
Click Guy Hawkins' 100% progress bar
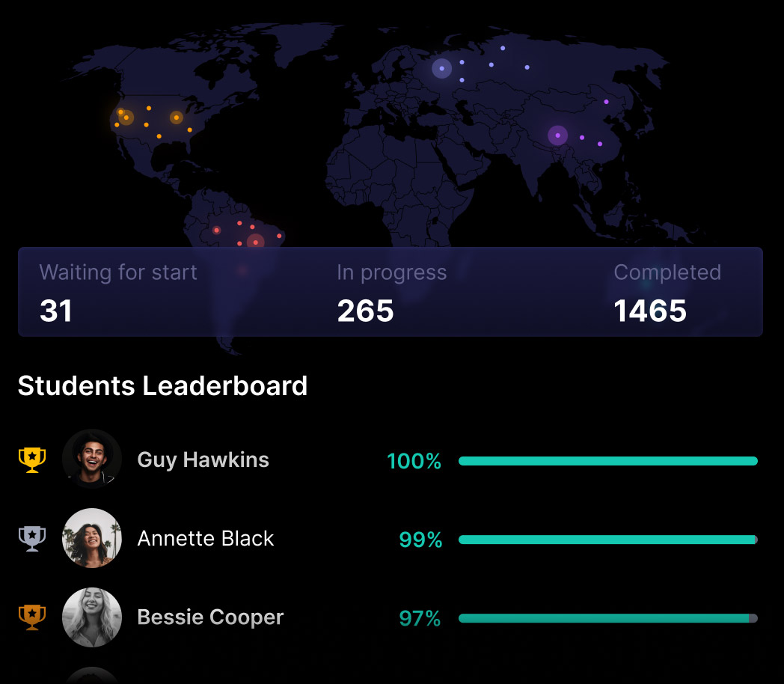click(608, 461)
